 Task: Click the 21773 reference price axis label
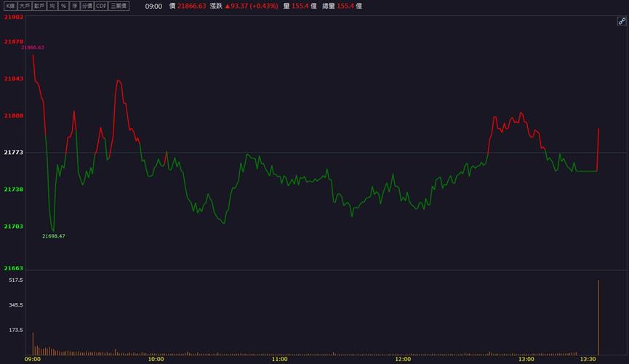point(14,153)
